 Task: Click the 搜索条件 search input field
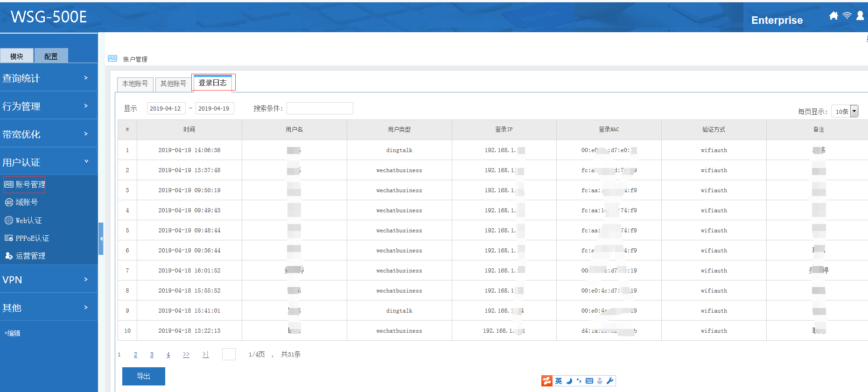[x=320, y=108]
